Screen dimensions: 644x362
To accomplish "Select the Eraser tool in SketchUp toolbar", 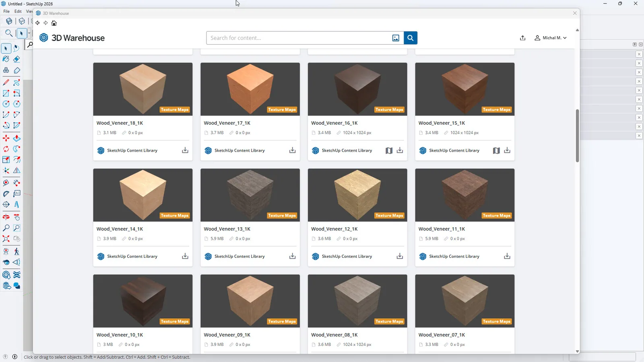I will 17,59.
